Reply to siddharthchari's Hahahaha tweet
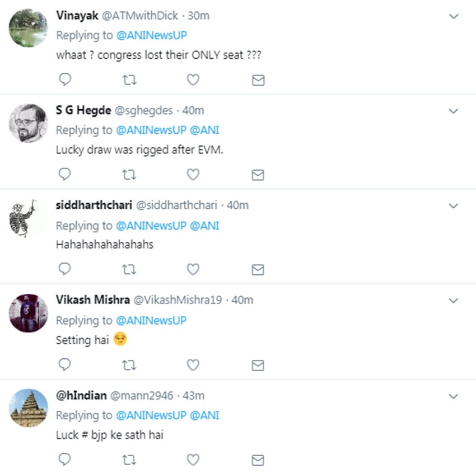Image resolution: width=476 pixels, height=473 pixels. 65,270
